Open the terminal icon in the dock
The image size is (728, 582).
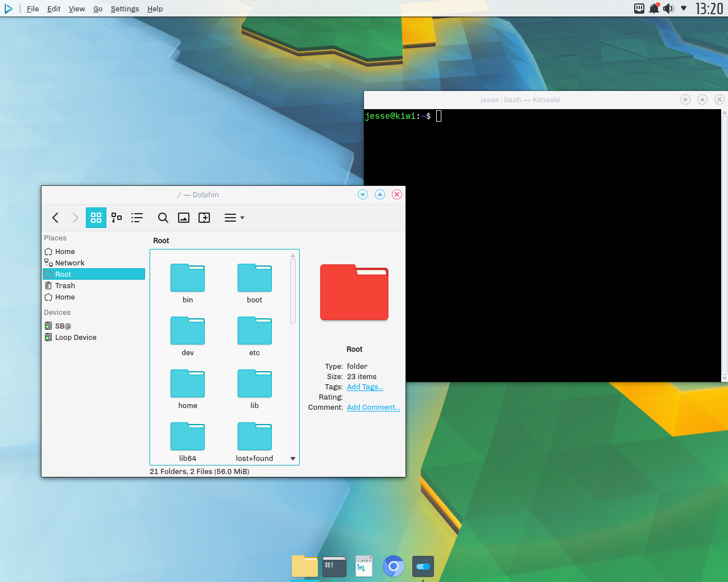click(x=334, y=566)
